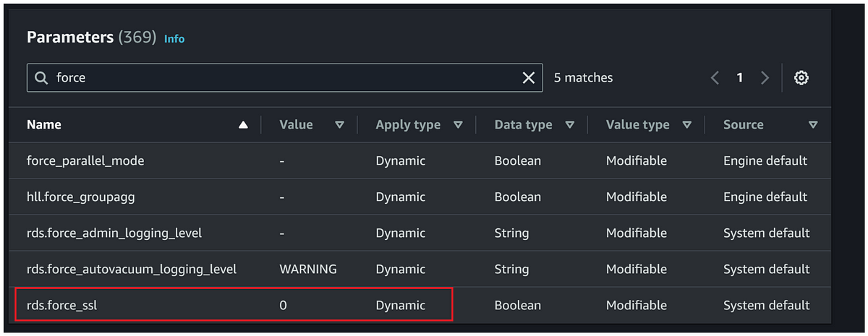The width and height of the screenshot is (868, 336).
Task: Go to next page arrow
Action: [765, 77]
